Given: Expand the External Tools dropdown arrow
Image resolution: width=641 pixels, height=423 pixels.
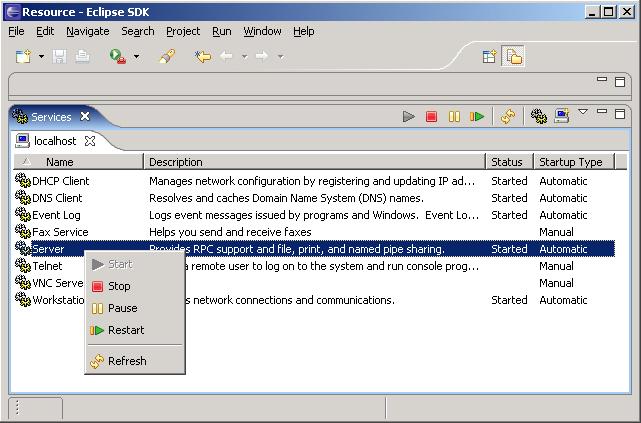Looking at the screenshot, I should click(136, 57).
